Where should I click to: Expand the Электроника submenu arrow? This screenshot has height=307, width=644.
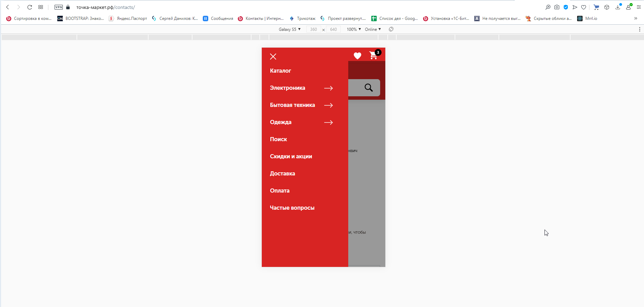coord(328,88)
